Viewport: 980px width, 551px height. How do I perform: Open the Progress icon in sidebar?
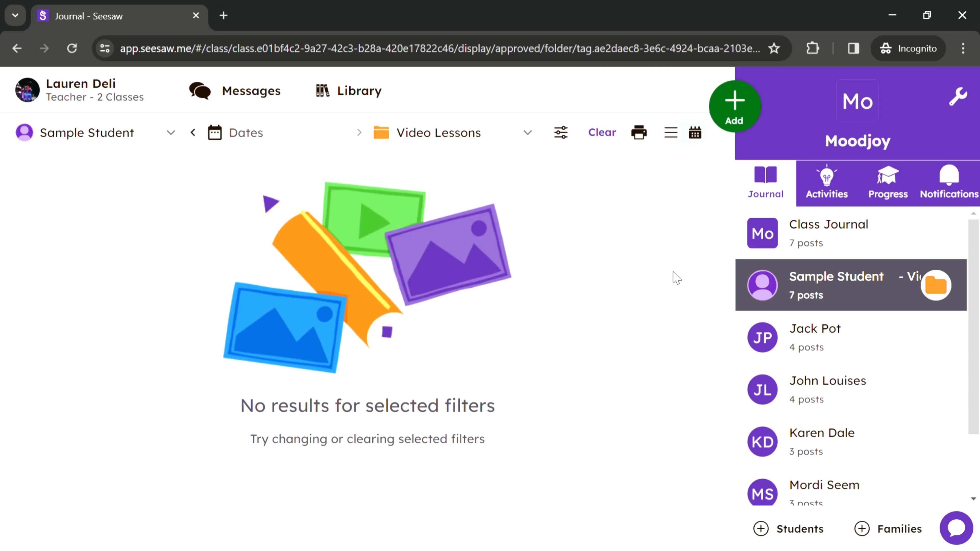[888, 182]
